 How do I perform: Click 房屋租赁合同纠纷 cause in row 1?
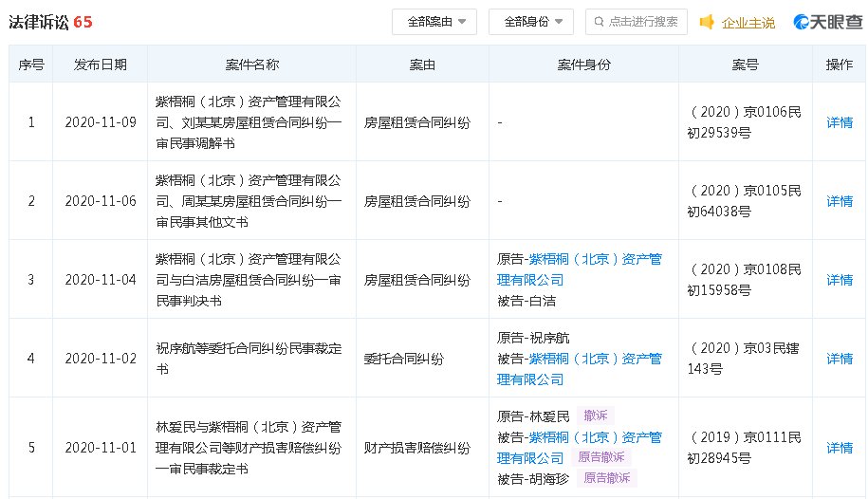point(416,123)
